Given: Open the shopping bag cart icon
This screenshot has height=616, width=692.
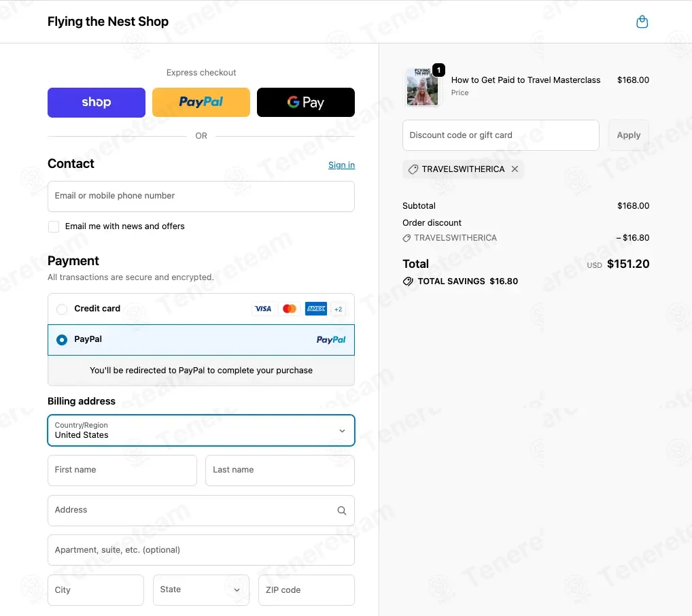Looking at the screenshot, I should click(x=642, y=22).
